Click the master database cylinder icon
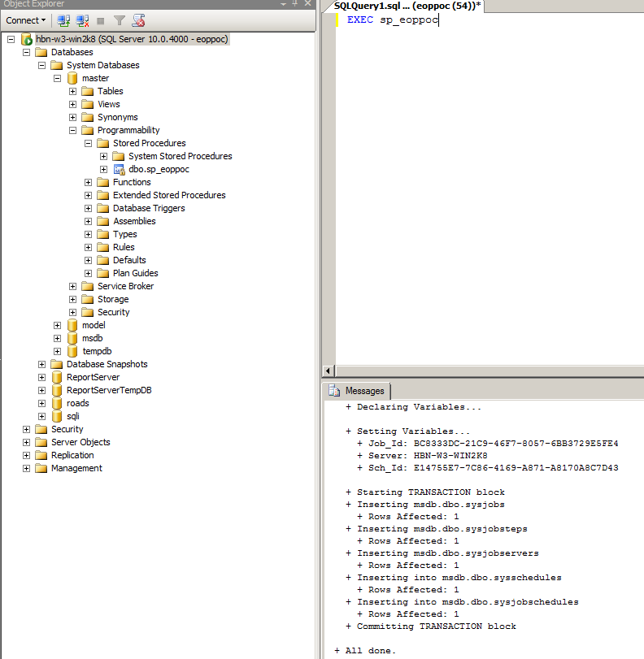 (73, 78)
